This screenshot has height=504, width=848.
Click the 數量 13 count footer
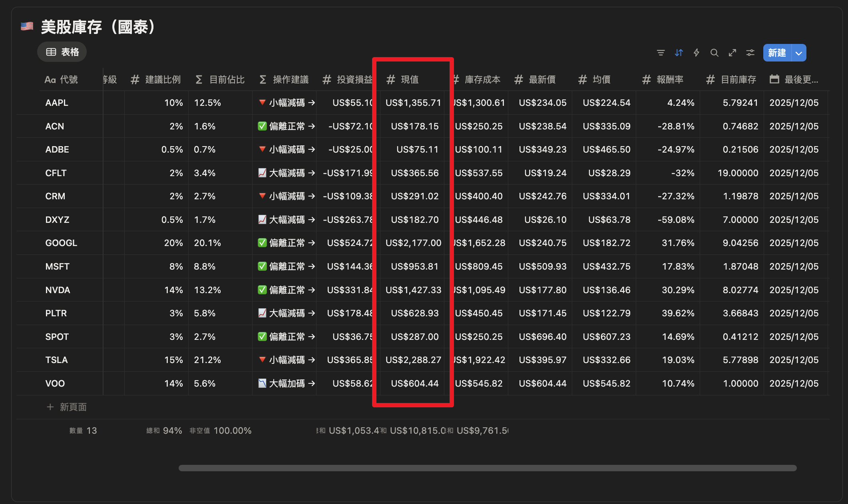click(x=83, y=431)
